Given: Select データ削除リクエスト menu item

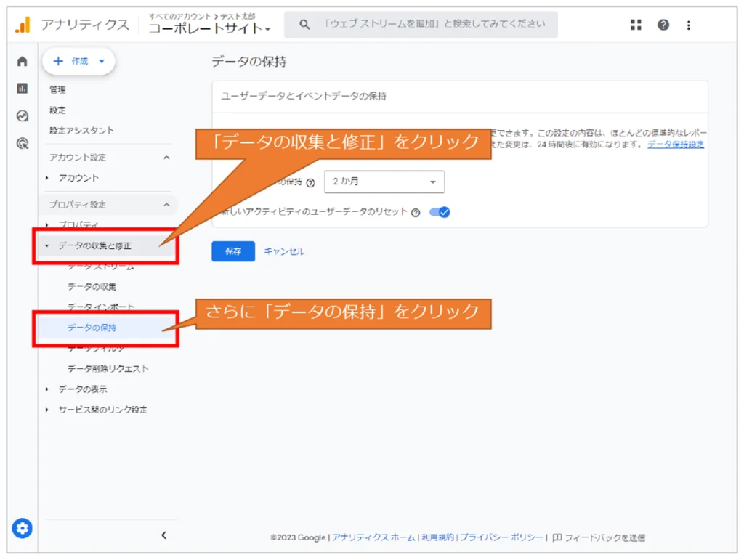Looking at the screenshot, I should point(108,369).
